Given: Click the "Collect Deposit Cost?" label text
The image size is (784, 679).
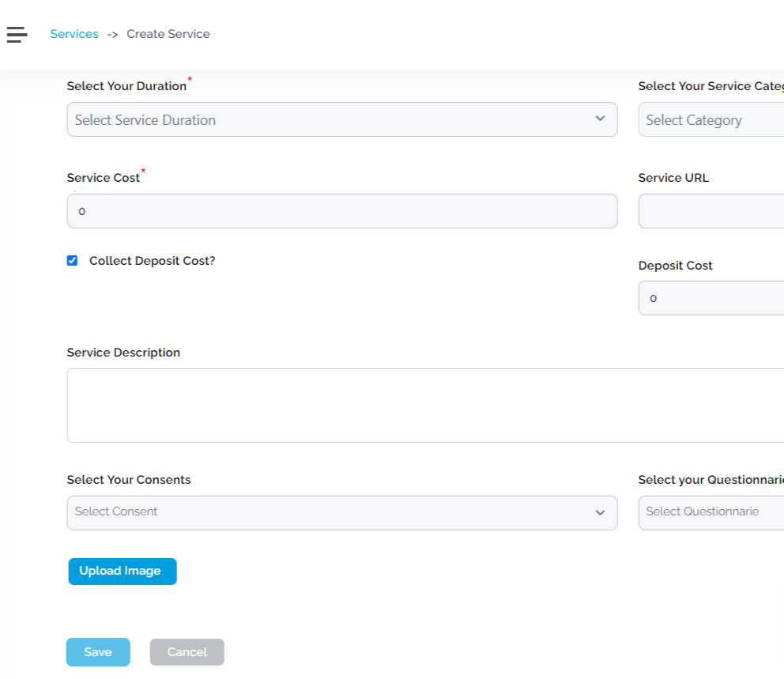Looking at the screenshot, I should pyautogui.click(x=152, y=261).
